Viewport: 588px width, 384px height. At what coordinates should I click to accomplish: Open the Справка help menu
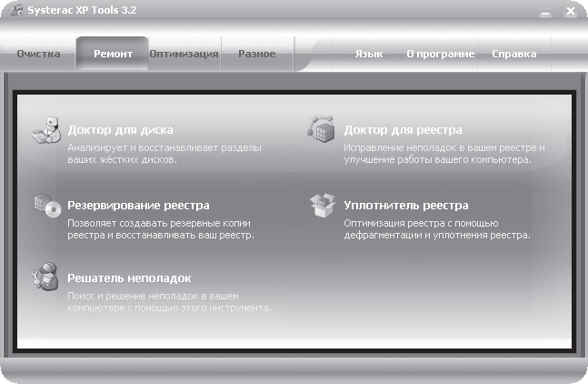tap(514, 54)
